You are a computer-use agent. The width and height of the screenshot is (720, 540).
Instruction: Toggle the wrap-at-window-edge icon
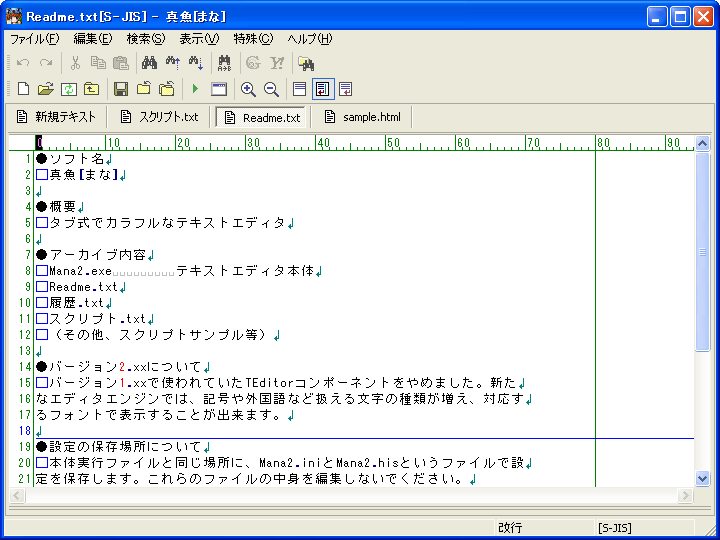pyautogui.click(x=346, y=89)
